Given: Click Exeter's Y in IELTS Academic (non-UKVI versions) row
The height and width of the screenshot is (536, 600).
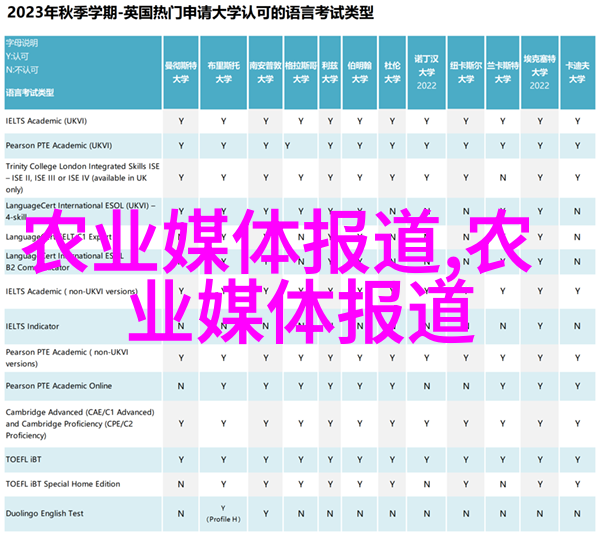Looking at the screenshot, I should pyautogui.click(x=540, y=292).
